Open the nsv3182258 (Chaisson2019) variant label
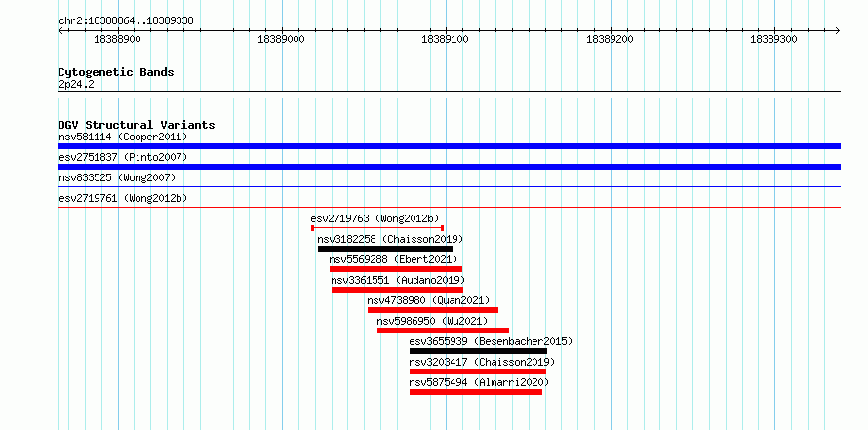 (x=390, y=239)
